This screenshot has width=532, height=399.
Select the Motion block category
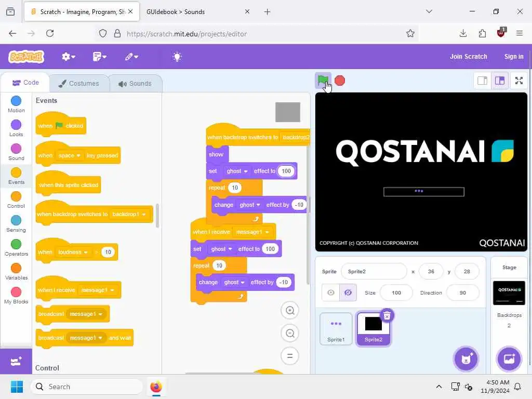pos(16,104)
